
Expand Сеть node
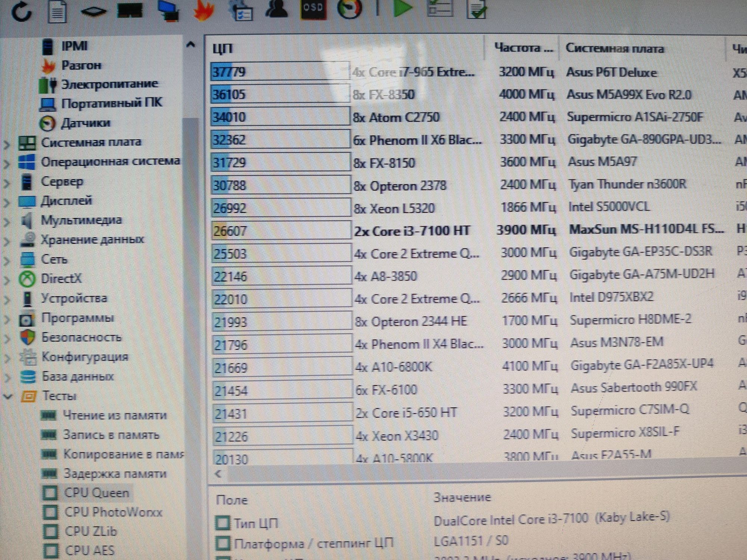(x=6, y=261)
